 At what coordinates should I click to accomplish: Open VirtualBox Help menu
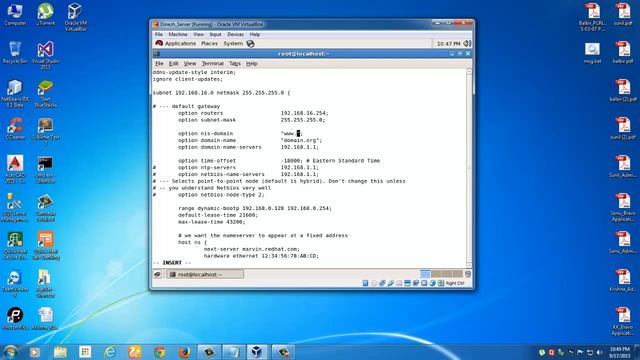click(255, 35)
